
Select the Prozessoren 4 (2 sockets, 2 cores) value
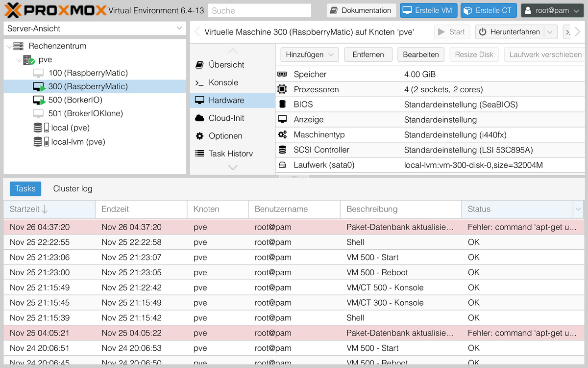(x=443, y=90)
